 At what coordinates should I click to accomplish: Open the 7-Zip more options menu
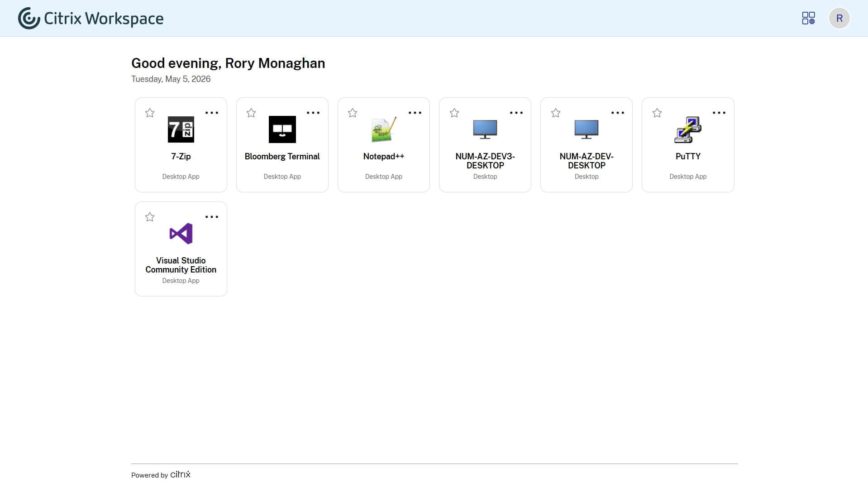[x=212, y=113]
